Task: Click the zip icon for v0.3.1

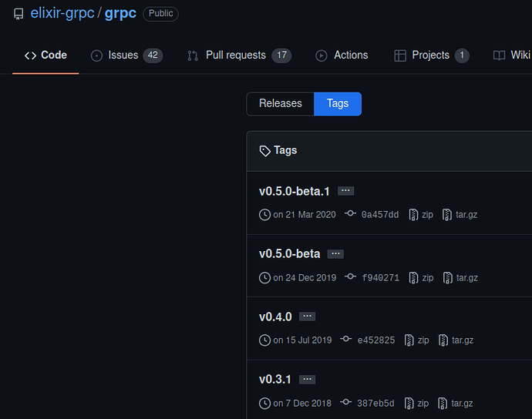Action: (x=409, y=403)
